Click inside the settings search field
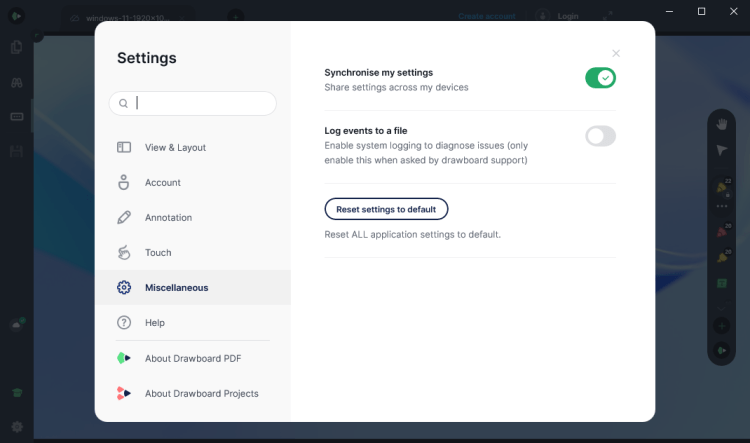Image resolution: width=750 pixels, height=443 pixels. point(200,103)
